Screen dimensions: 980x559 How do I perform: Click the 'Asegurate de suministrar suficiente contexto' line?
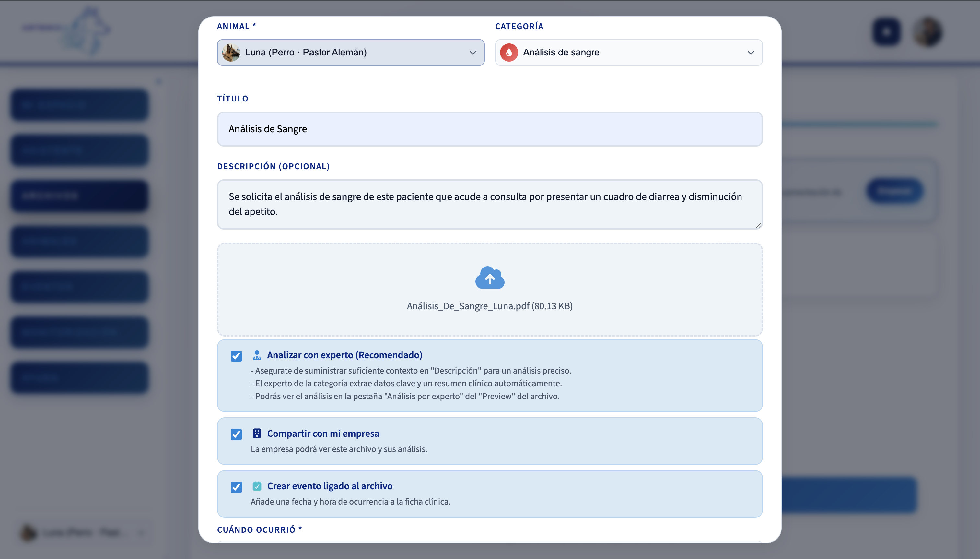coord(411,371)
